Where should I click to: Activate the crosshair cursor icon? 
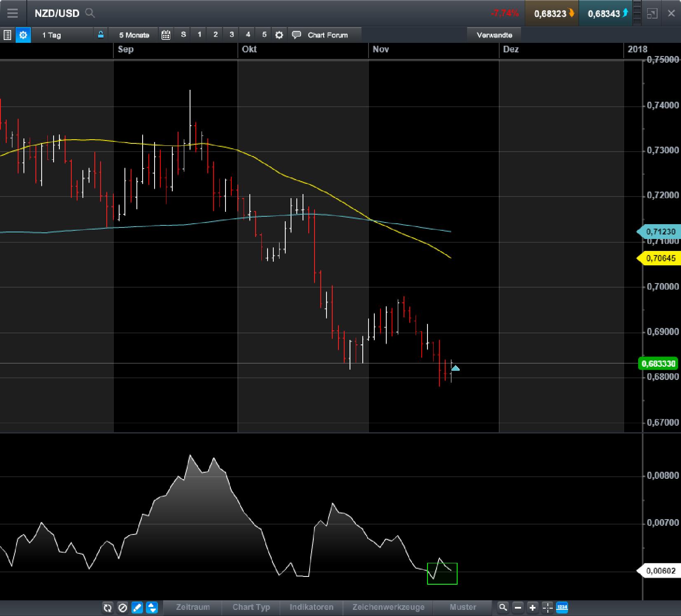(x=547, y=607)
